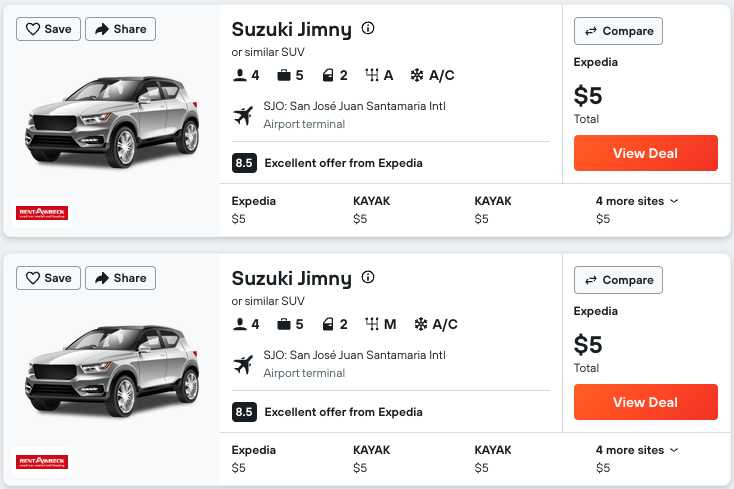
Task: Click luggage bag icon on manual Jimny card
Action: [284, 324]
